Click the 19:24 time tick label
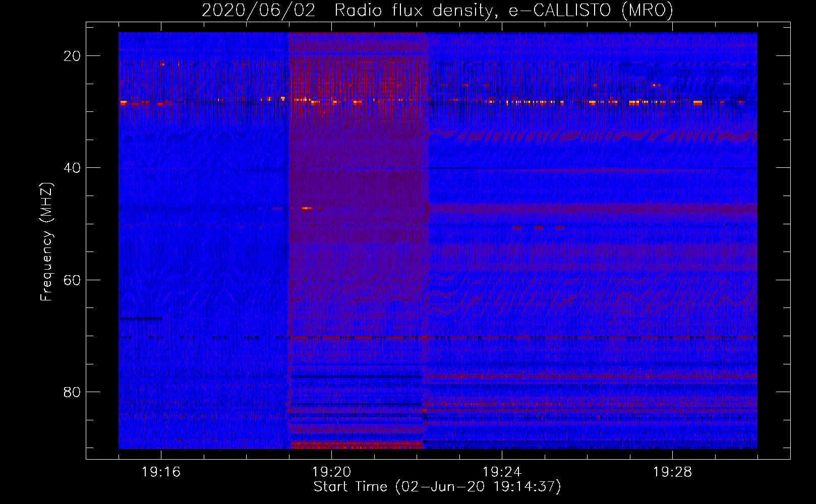 tap(502, 472)
